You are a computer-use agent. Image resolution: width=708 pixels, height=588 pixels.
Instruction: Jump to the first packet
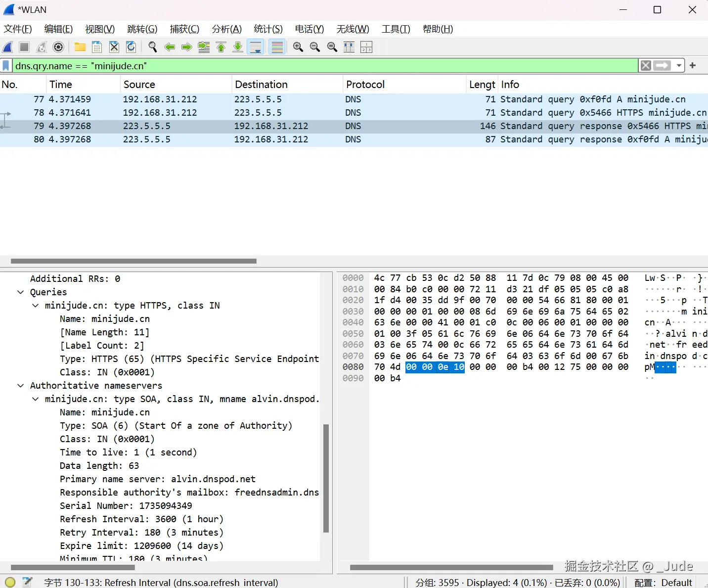(x=221, y=47)
